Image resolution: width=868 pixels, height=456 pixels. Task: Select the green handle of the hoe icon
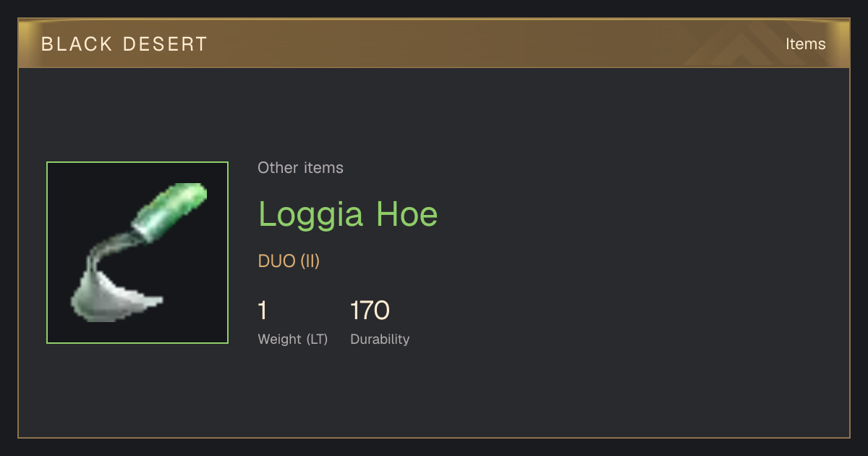171,211
